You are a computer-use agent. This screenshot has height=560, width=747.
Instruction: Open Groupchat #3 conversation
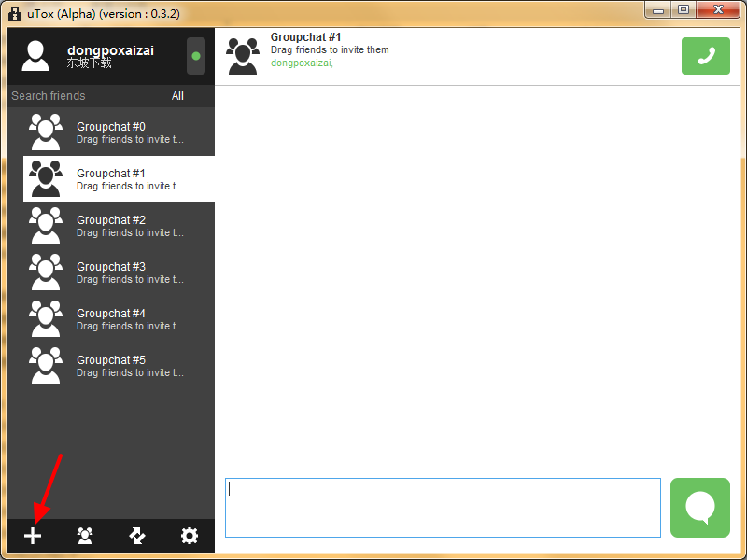click(110, 272)
